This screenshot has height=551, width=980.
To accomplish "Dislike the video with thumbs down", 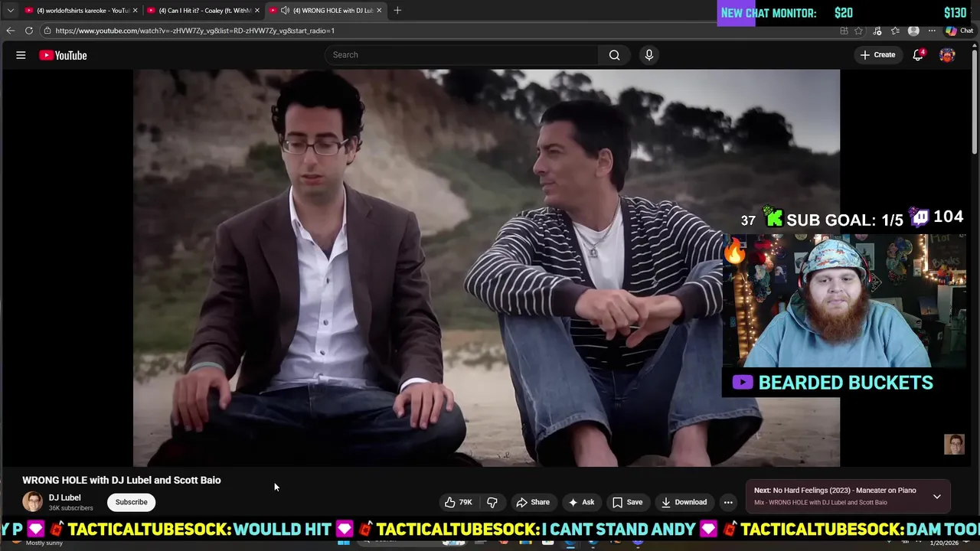I will [492, 502].
